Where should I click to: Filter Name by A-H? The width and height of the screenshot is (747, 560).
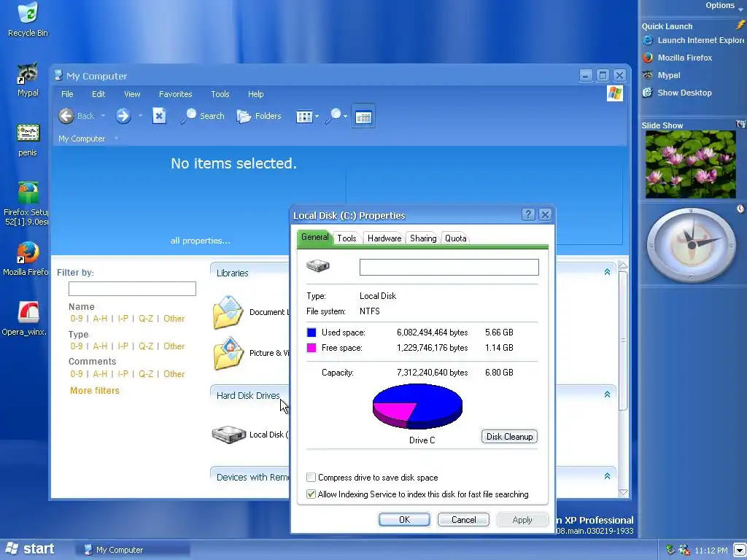[100, 319]
